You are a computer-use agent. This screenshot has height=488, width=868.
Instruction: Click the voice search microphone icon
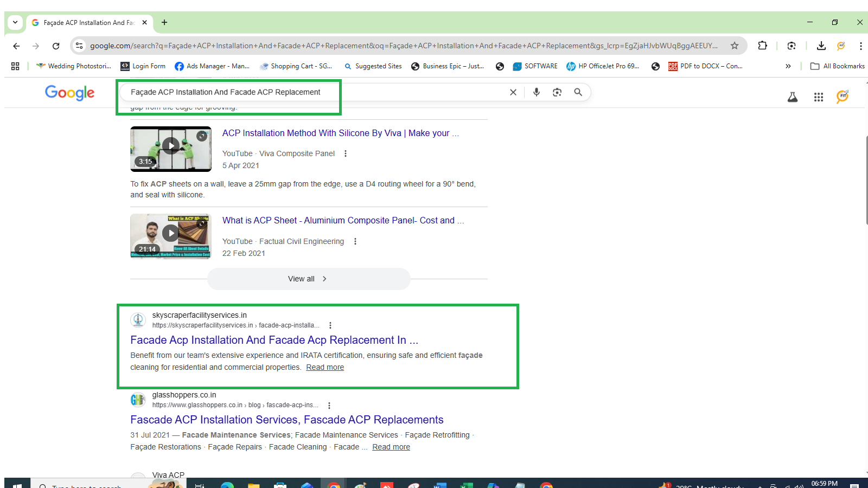pos(536,92)
